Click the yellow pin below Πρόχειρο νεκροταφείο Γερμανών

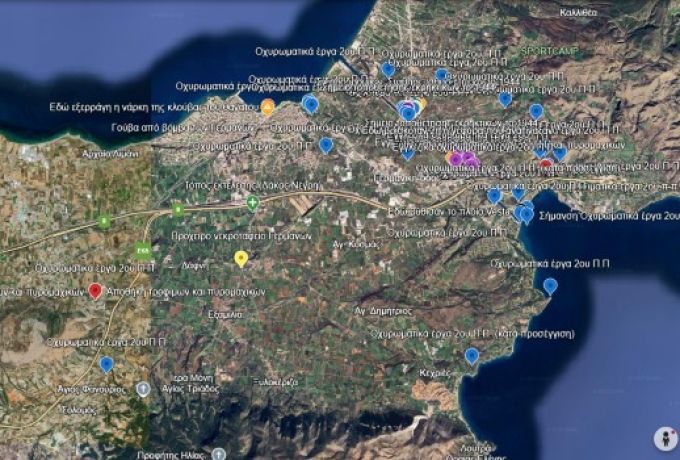[x=241, y=258]
